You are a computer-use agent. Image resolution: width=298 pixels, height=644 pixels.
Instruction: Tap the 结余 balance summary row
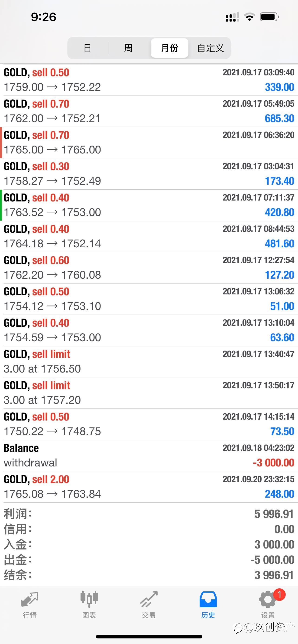coord(149,575)
